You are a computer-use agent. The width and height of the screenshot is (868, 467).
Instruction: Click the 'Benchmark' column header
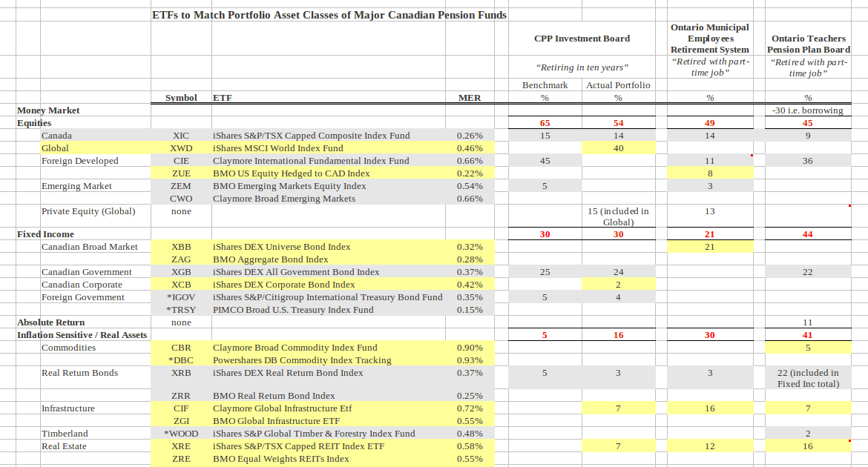(x=545, y=85)
